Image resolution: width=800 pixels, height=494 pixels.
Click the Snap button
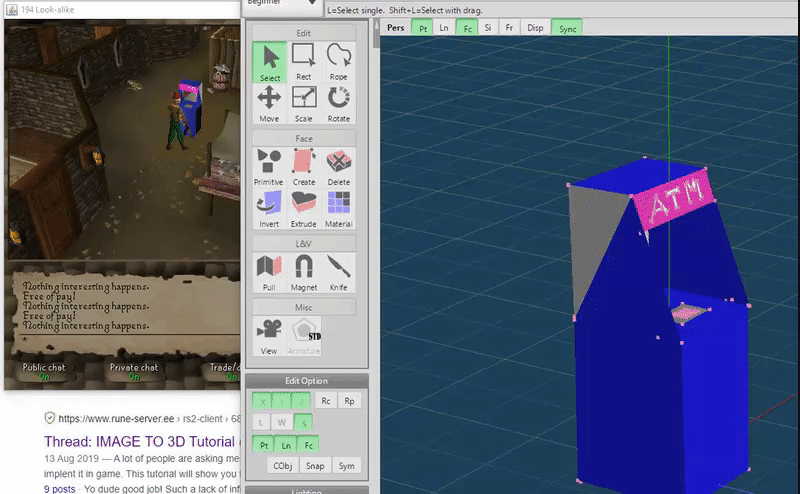pos(315,465)
